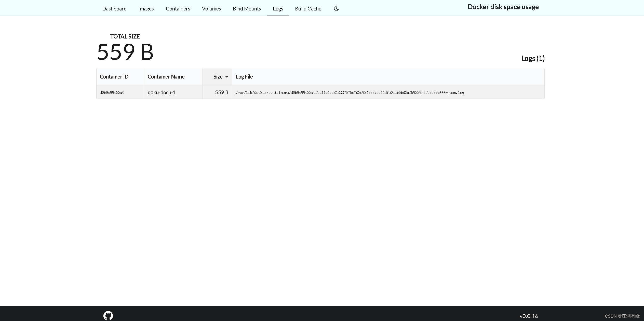Click the json.log file path cell
644x321 pixels.
(350, 93)
